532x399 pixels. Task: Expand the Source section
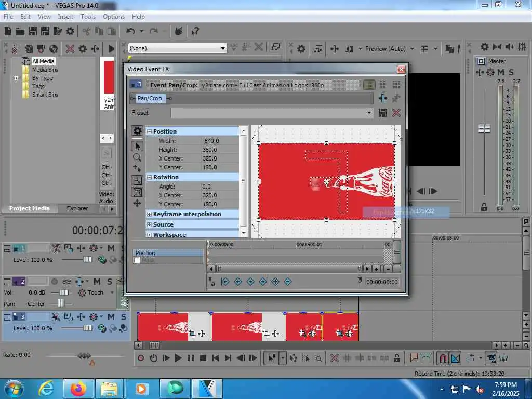point(149,224)
